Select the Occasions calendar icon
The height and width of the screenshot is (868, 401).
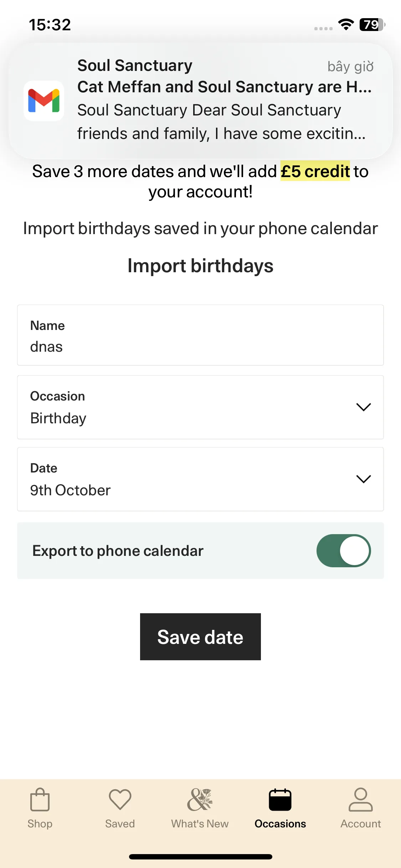click(280, 799)
